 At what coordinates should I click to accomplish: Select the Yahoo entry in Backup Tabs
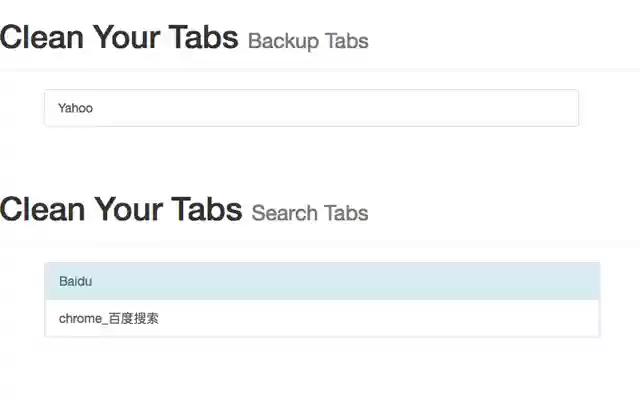76,108
